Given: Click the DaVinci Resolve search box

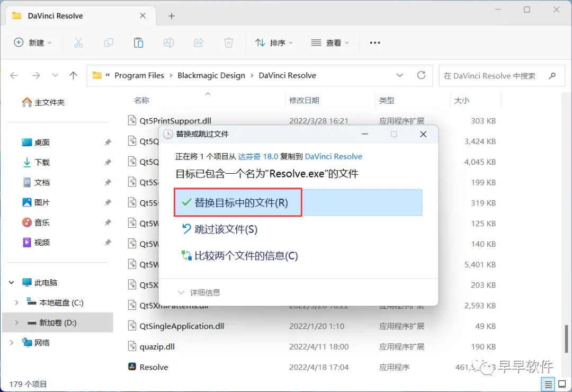Looking at the screenshot, I should [x=502, y=76].
